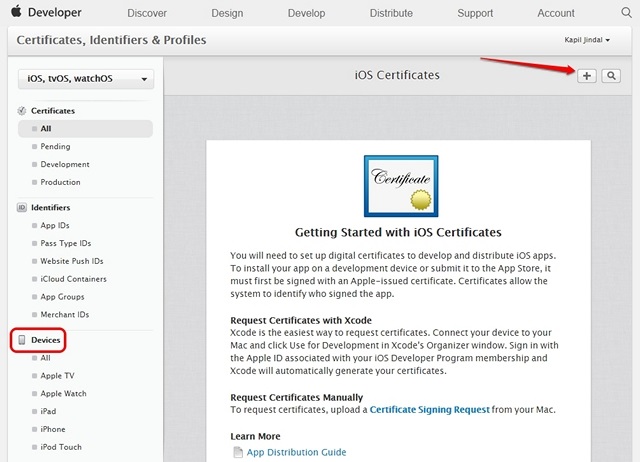
Task: Show iPad devices
Action: pyautogui.click(x=48, y=411)
